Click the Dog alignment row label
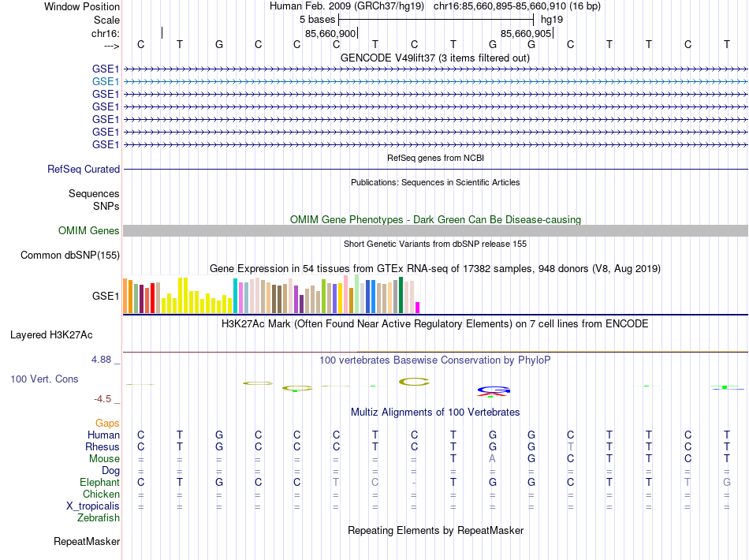Viewport: 749px width, 560px height. 110,471
